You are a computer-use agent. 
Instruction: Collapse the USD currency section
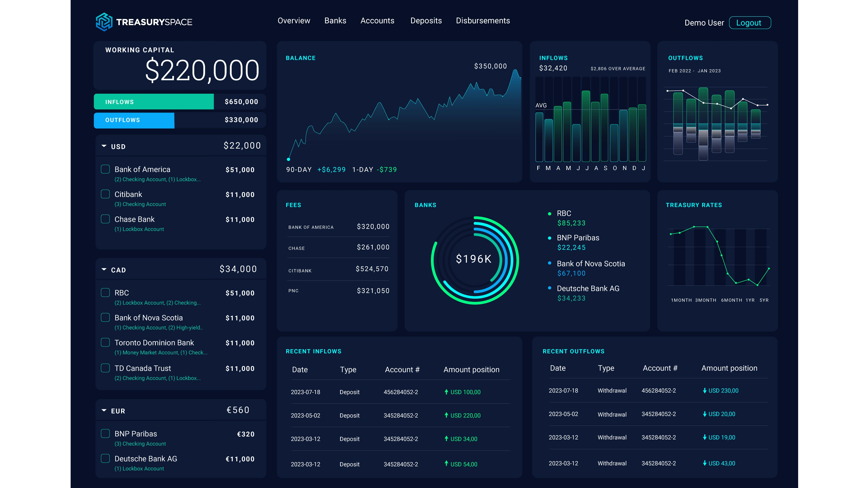click(104, 146)
